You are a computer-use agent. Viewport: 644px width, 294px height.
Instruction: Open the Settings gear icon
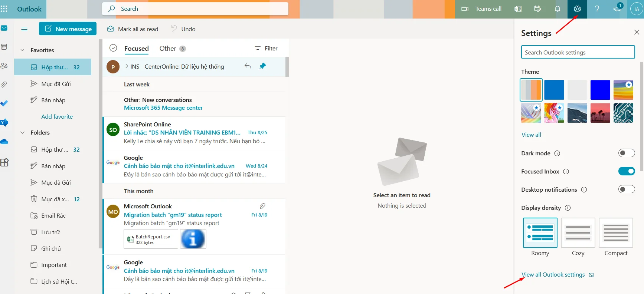(x=577, y=9)
